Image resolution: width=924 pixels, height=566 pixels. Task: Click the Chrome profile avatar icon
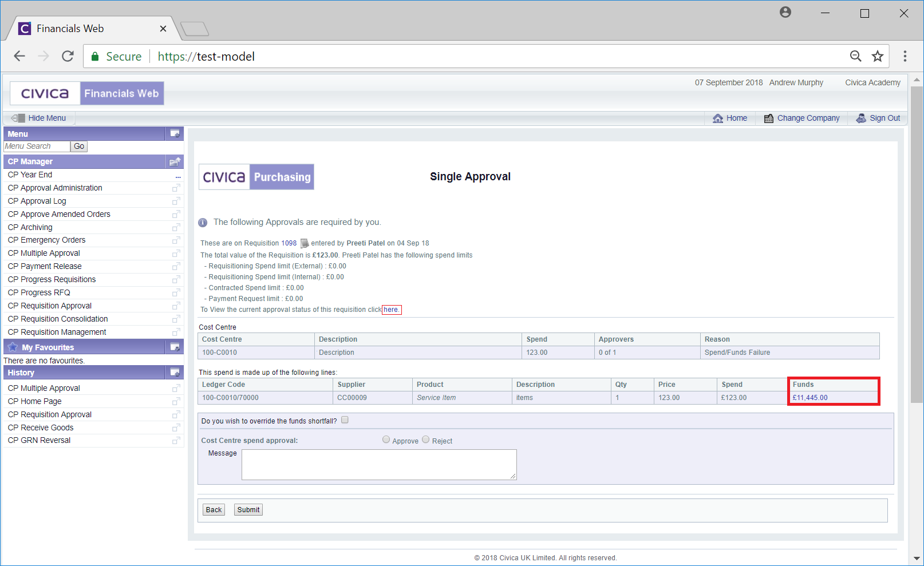[x=785, y=12]
